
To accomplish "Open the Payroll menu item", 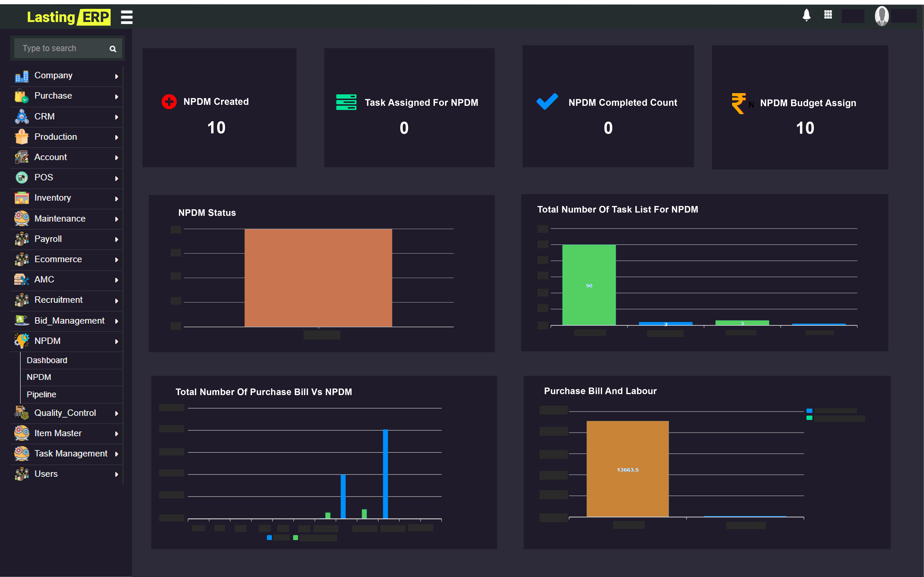I will 48,239.
